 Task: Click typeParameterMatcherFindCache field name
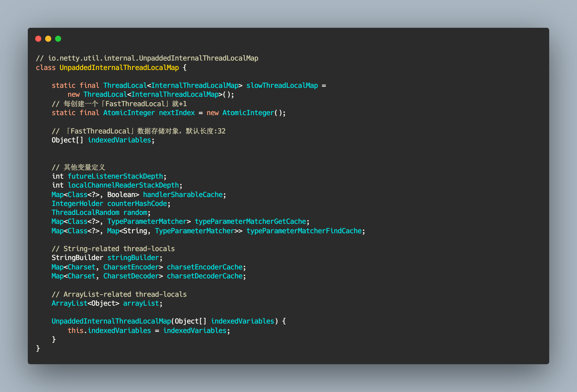[x=304, y=231]
